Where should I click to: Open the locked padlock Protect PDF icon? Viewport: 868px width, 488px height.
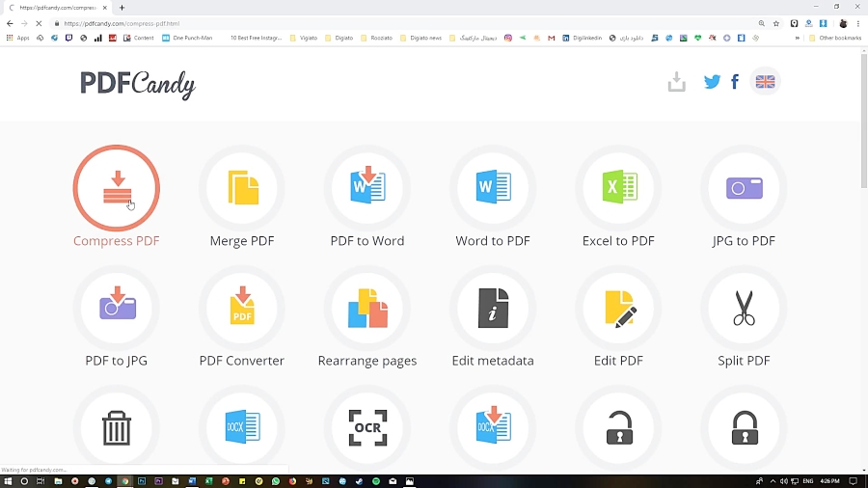[744, 427]
